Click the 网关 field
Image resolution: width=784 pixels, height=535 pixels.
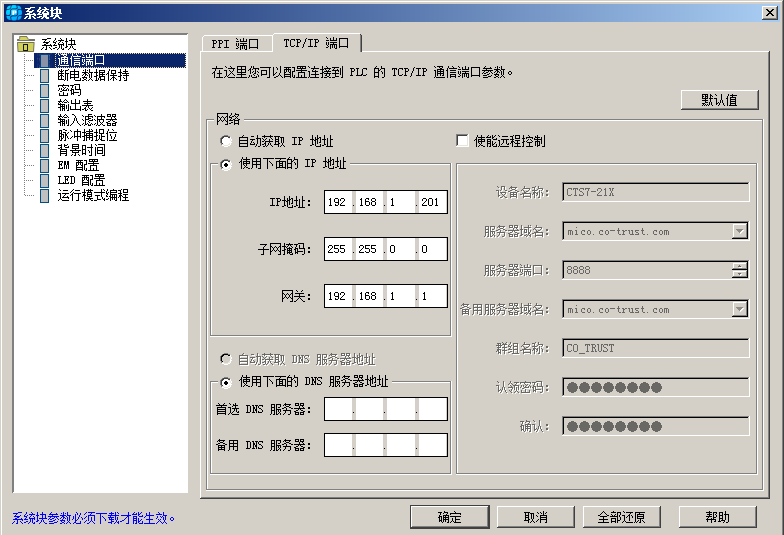point(386,296)
